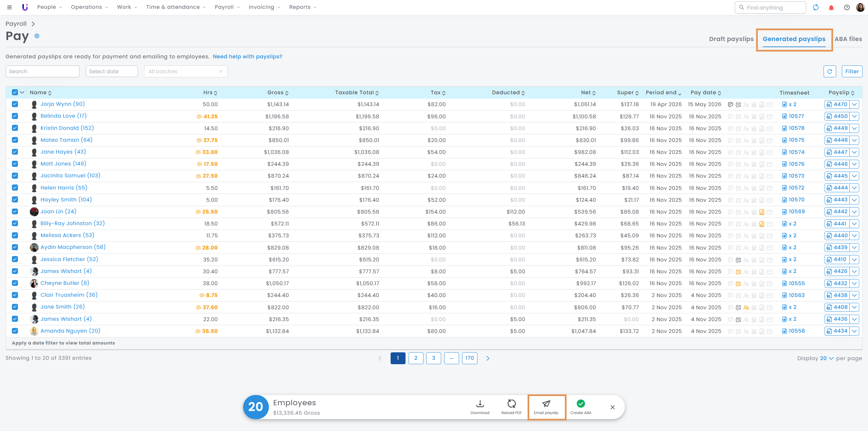Click the Pay settings gear icon
The image size is (868, 431).
pyautogui.click(x=37, y=36)
